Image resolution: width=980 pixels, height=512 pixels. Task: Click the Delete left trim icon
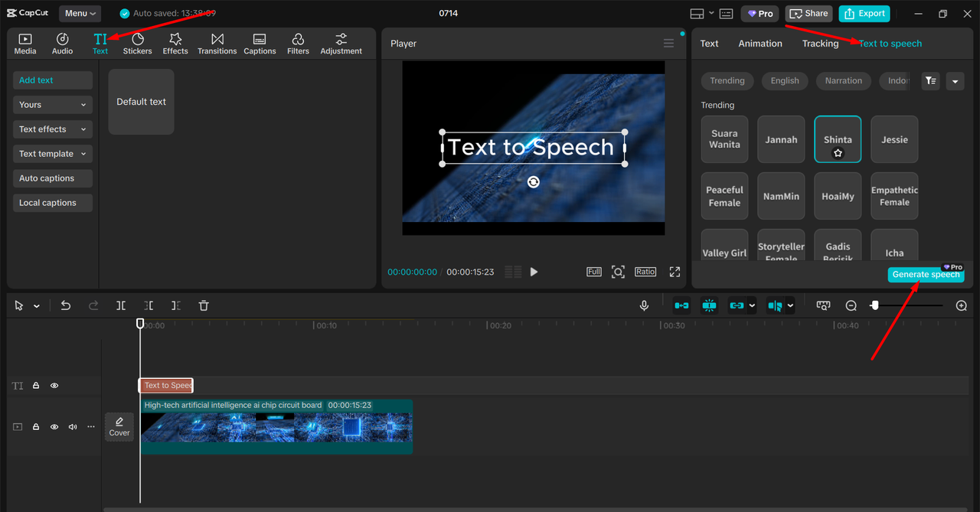[149, 305]
